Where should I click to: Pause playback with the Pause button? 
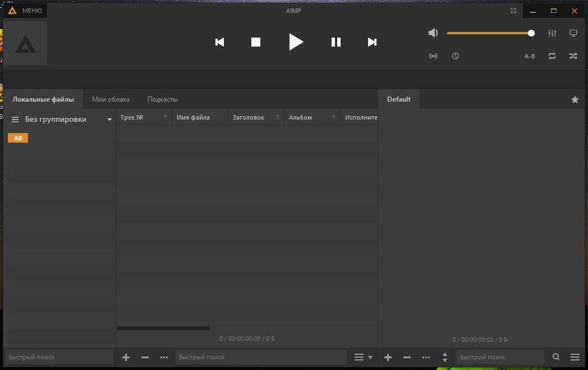point(336,42)
